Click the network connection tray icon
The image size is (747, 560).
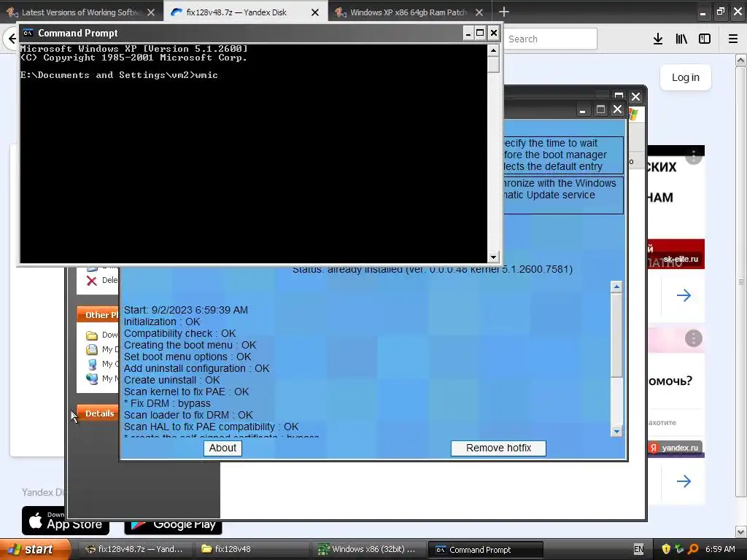point(680,549)
